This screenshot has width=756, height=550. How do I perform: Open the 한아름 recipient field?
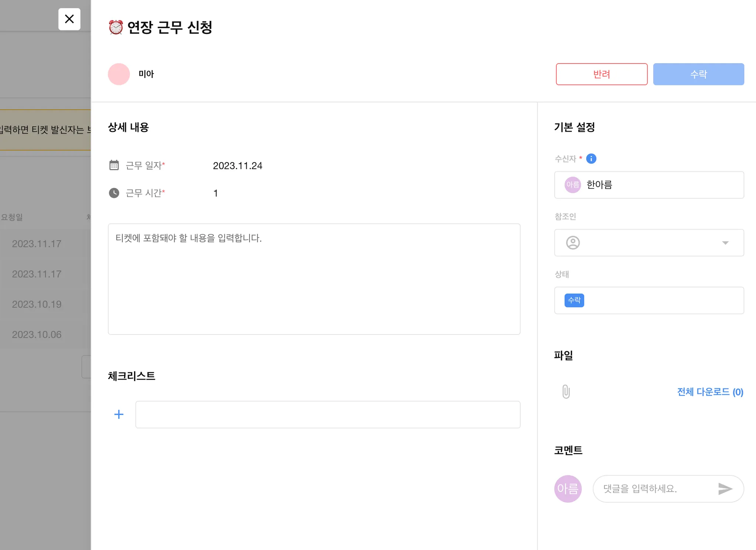tap(649, 185)
